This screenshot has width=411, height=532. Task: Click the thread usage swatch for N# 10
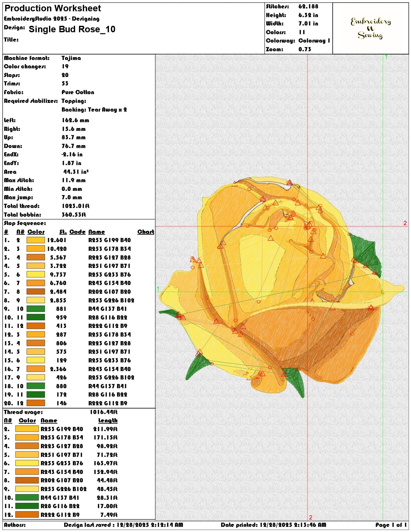(x=27, y=498)
